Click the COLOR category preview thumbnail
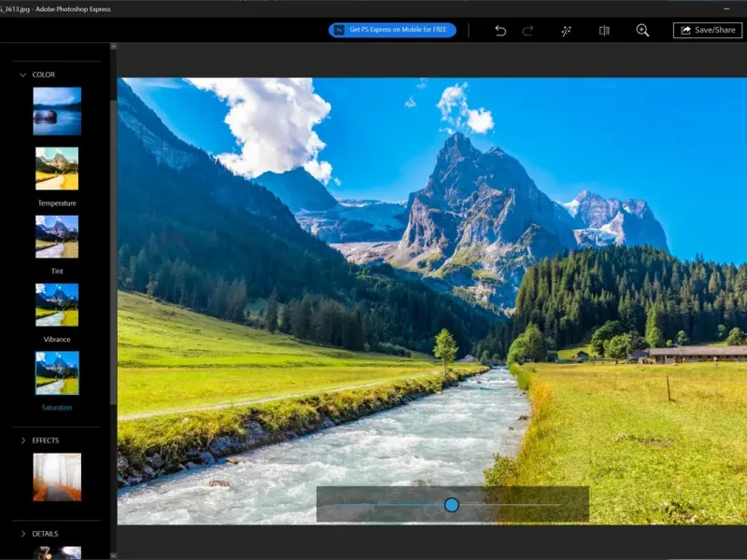 57,111
